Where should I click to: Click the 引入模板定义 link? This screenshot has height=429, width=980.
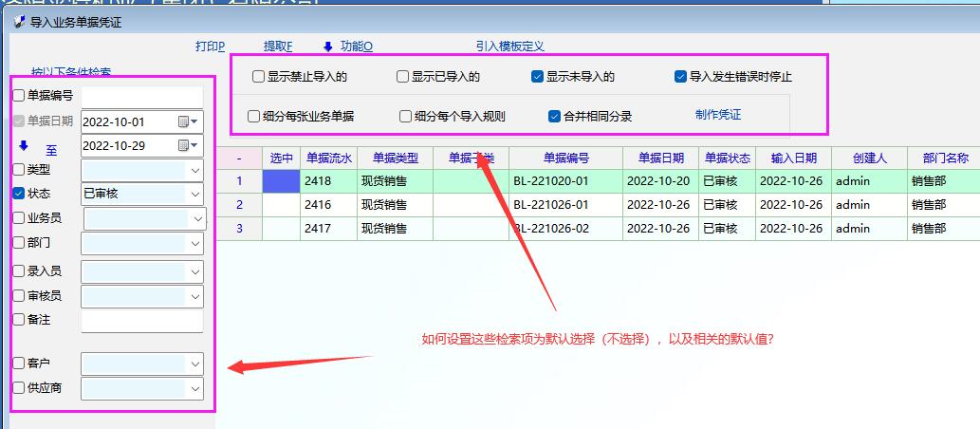click(x=509, y=47)
